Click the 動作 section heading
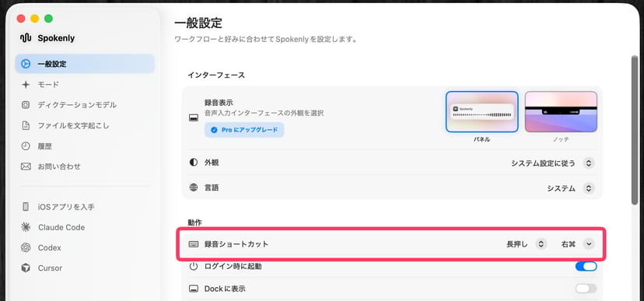The image size is (644, 301). pyautogui.click(x=194, y=222)
